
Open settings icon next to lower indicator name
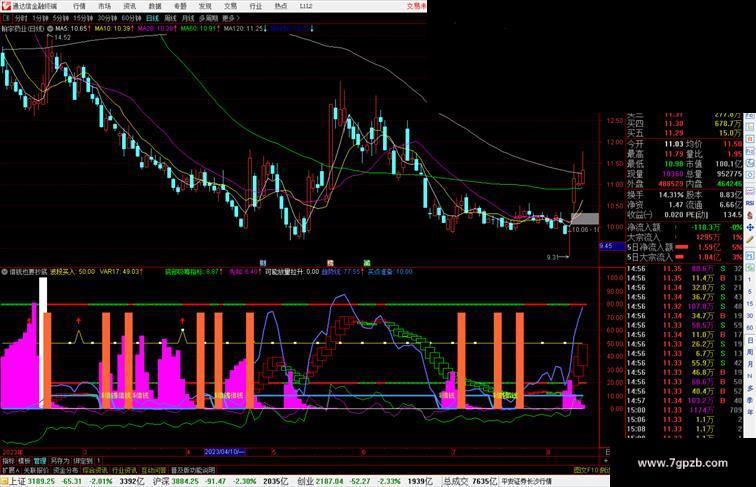coord(4,272)
